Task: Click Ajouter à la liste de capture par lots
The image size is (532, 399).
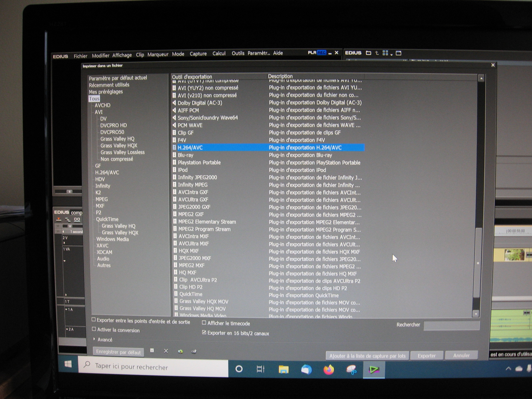Action: click(367, 356)
